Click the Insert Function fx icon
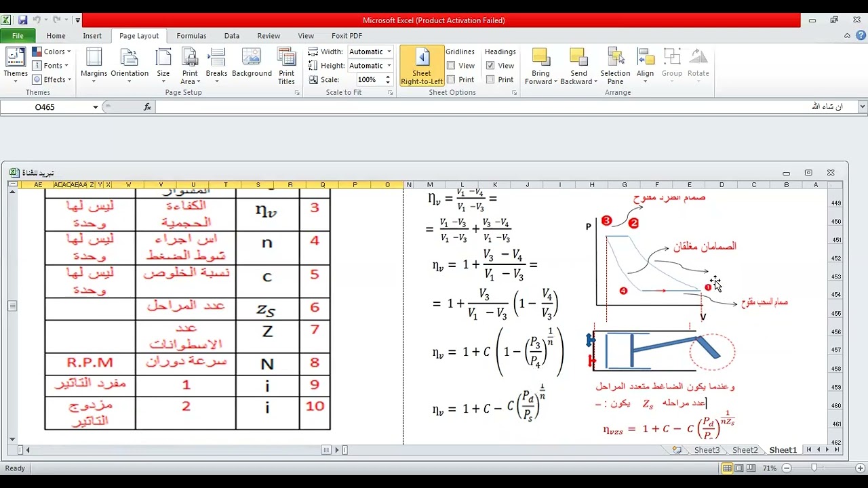868x488 pixels. pos(147,107)
